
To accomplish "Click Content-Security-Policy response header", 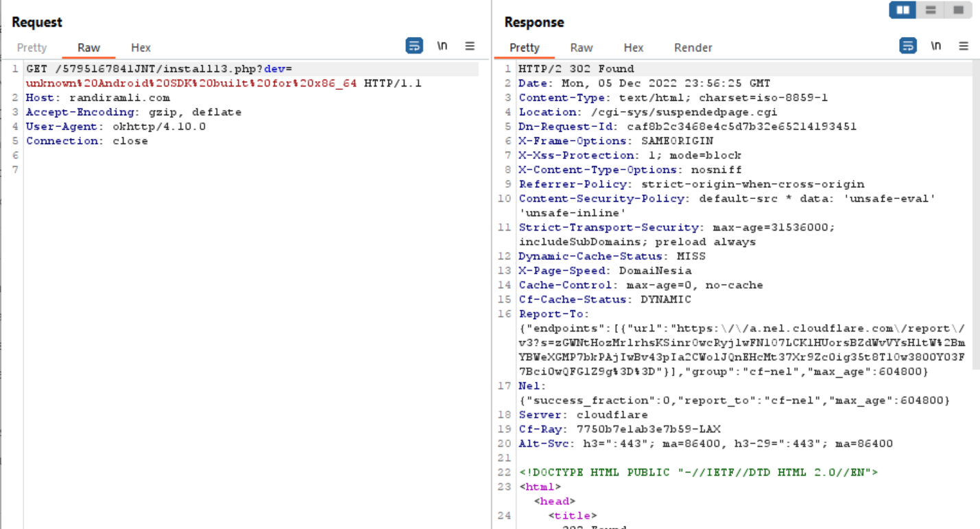I will tap(728, 205).
